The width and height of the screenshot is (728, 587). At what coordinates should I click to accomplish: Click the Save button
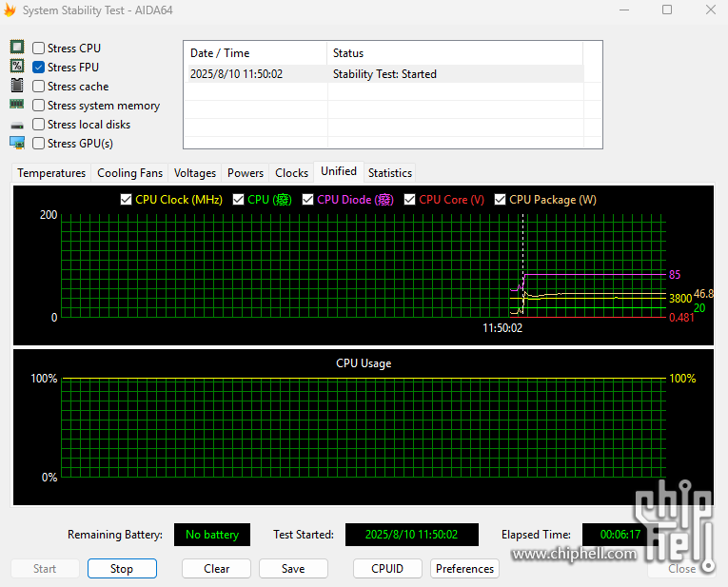point(293,568)
